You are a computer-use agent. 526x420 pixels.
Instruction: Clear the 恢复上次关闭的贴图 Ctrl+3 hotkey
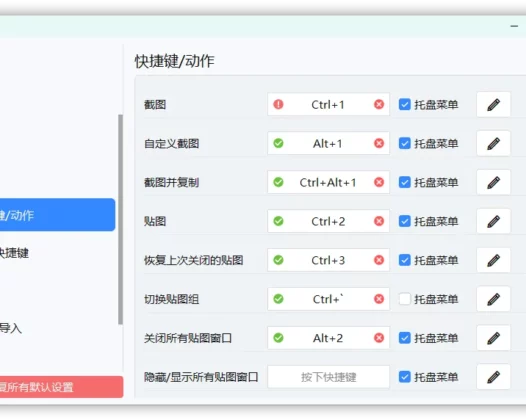click(379, 260)
